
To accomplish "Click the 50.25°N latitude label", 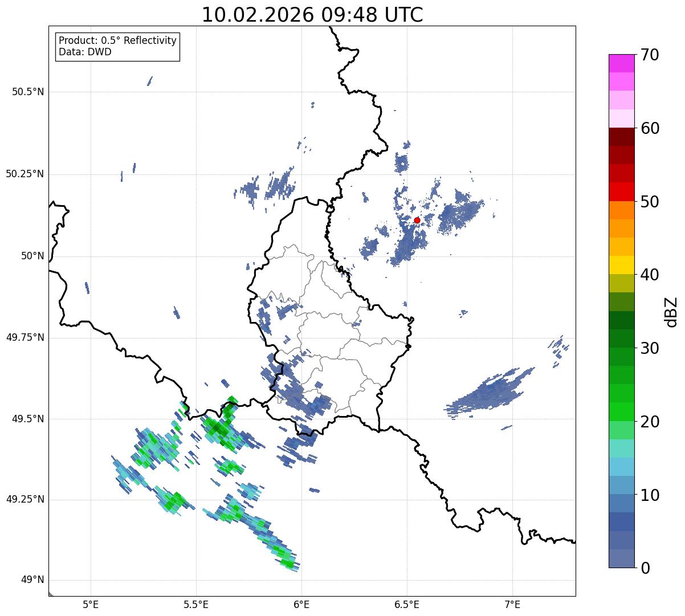I will click(x=25, y=174).
